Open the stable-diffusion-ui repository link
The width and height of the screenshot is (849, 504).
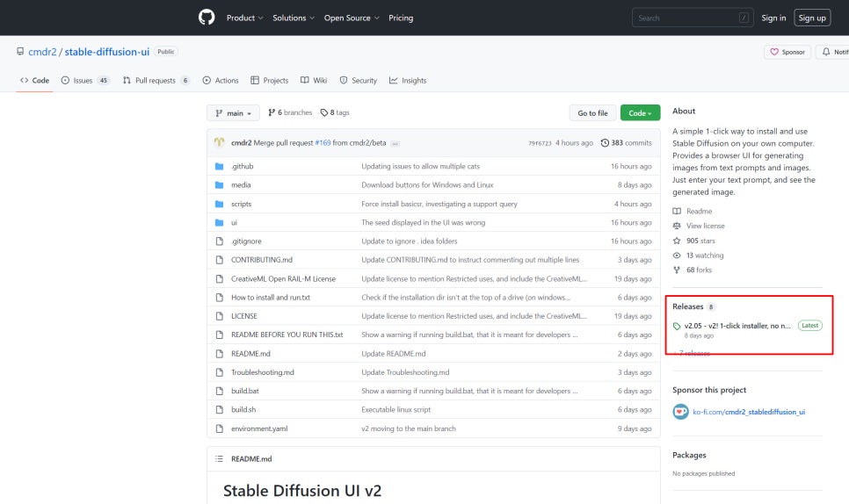(x=106, y=52)
